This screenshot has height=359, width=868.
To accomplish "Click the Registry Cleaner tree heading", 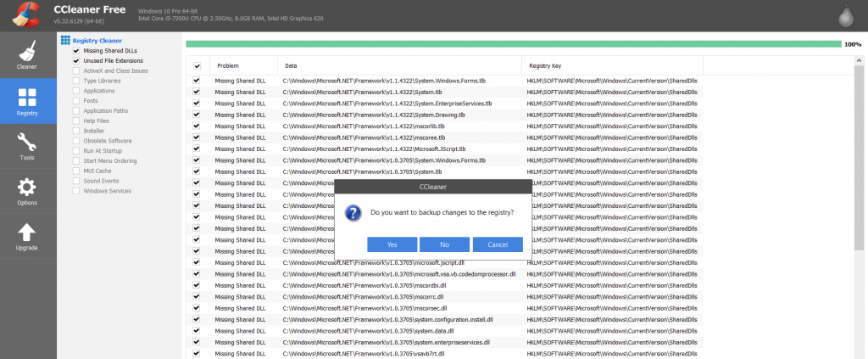I will [x=97, y=41].
